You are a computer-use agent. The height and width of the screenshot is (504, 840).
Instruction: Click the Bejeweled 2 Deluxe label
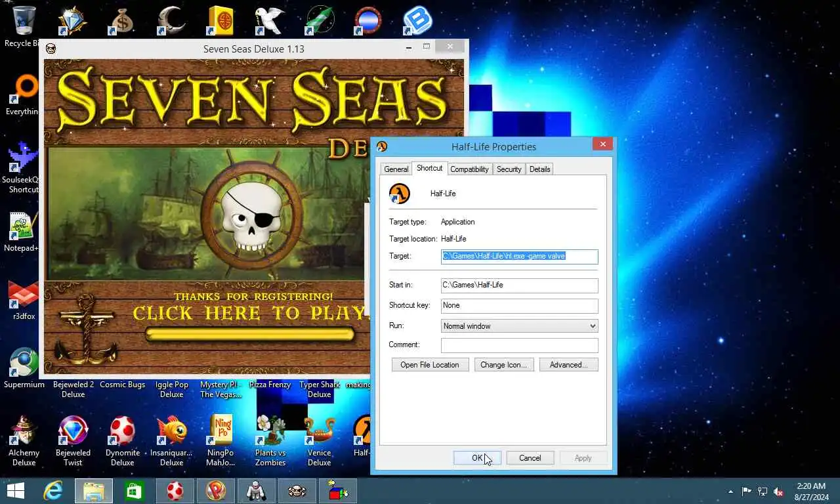(73, 389)
